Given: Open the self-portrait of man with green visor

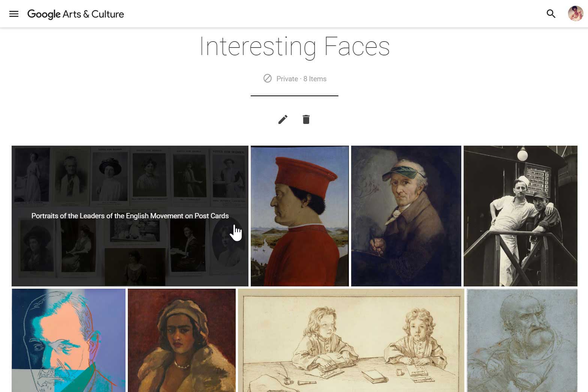Looking at the screenshot, I should (406, 216).
